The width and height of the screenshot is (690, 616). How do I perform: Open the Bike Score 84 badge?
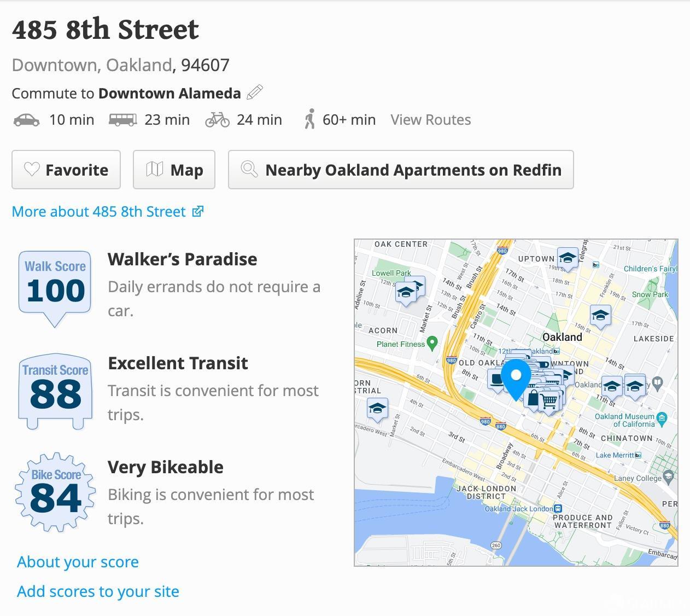coord(55,492)
